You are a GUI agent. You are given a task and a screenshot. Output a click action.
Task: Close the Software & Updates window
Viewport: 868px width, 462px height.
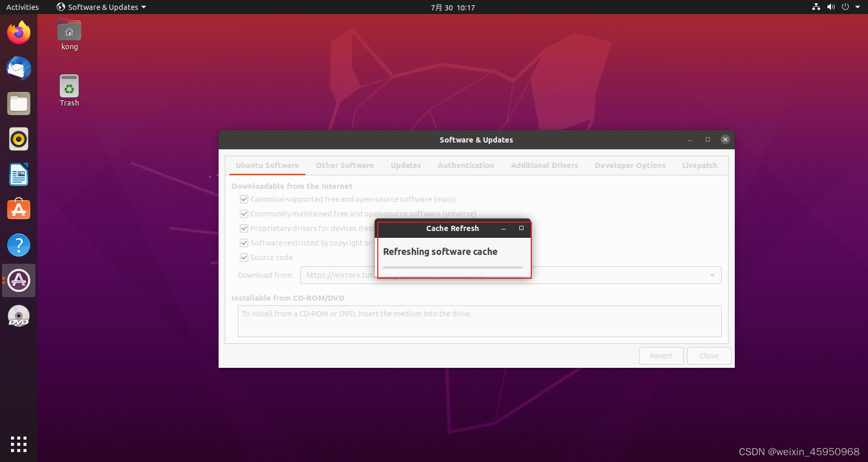tap(725, 139)
